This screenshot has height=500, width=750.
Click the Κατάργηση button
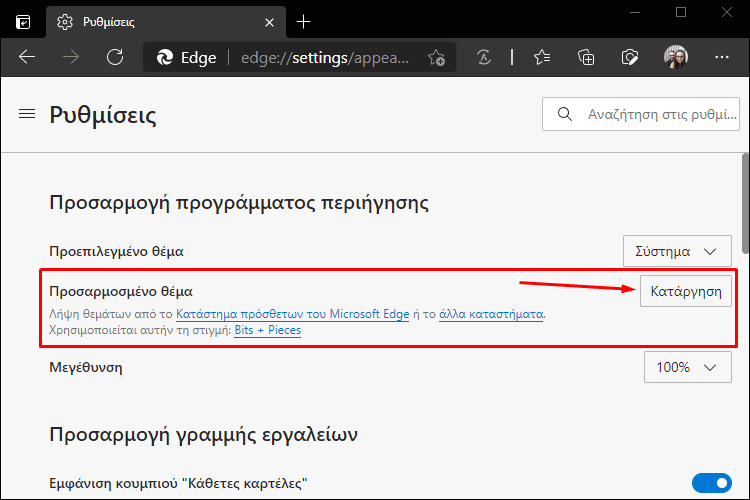[685, 291]
